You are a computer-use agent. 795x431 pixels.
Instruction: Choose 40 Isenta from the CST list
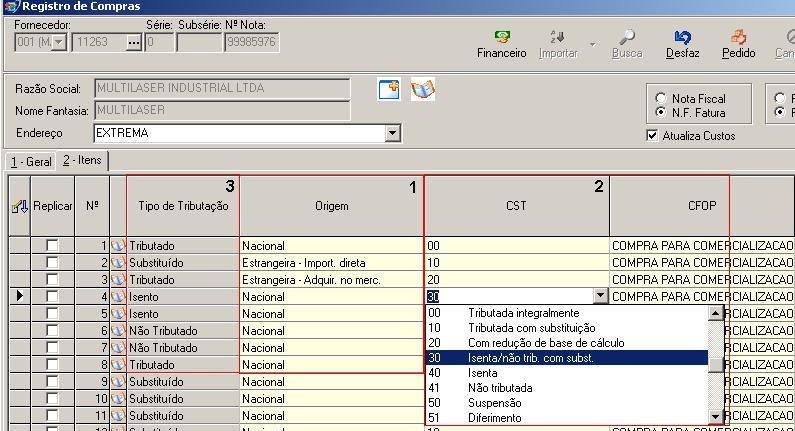tap(482, 372)
